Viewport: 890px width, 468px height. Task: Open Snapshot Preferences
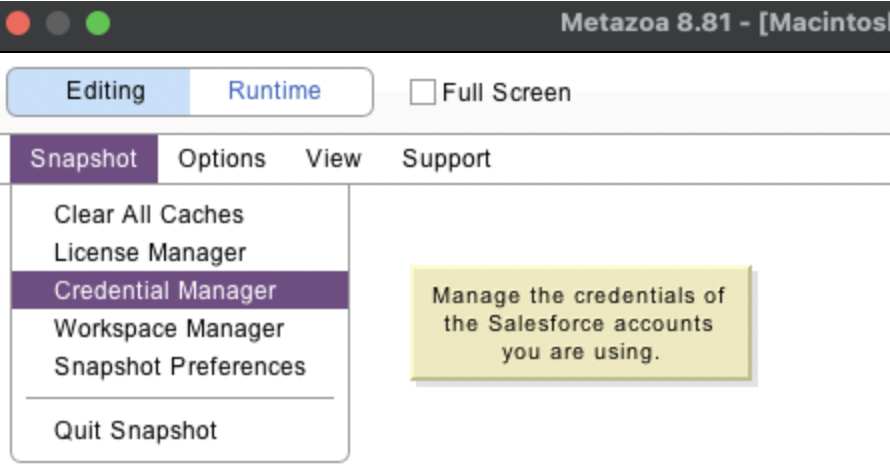tap(179, 367)
